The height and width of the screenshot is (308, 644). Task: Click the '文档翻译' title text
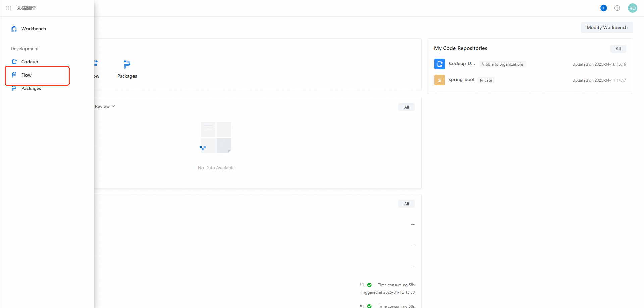coord(26,8)
